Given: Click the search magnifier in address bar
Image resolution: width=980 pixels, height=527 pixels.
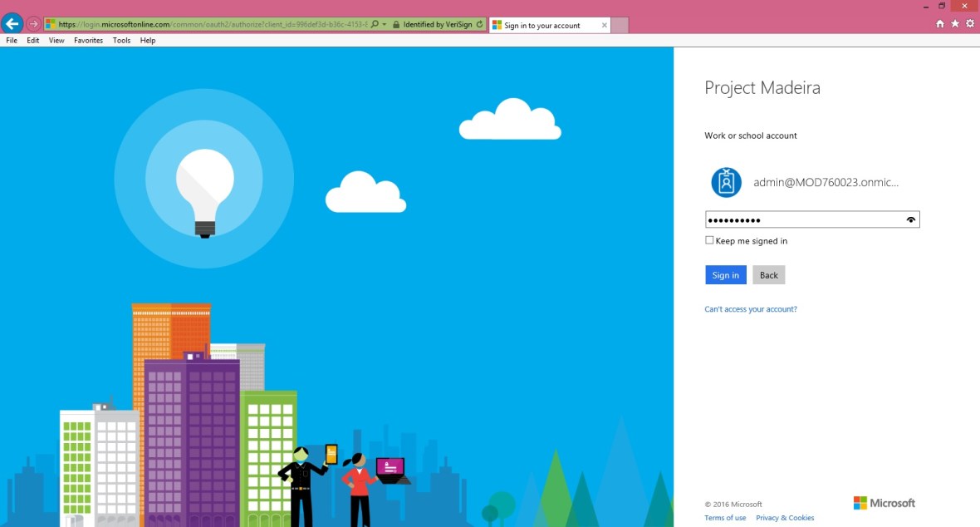Looking at the screenshot, I should (x=375, y=25).
